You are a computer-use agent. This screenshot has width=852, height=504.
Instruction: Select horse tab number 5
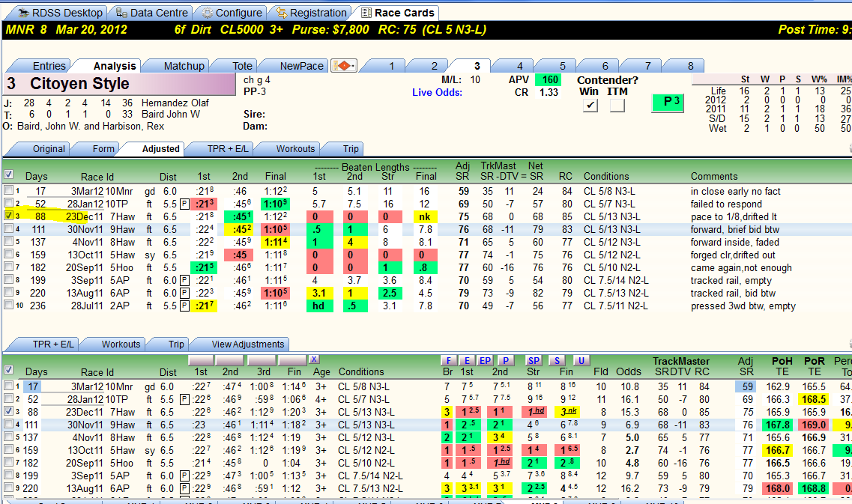(x=563, y=66)
